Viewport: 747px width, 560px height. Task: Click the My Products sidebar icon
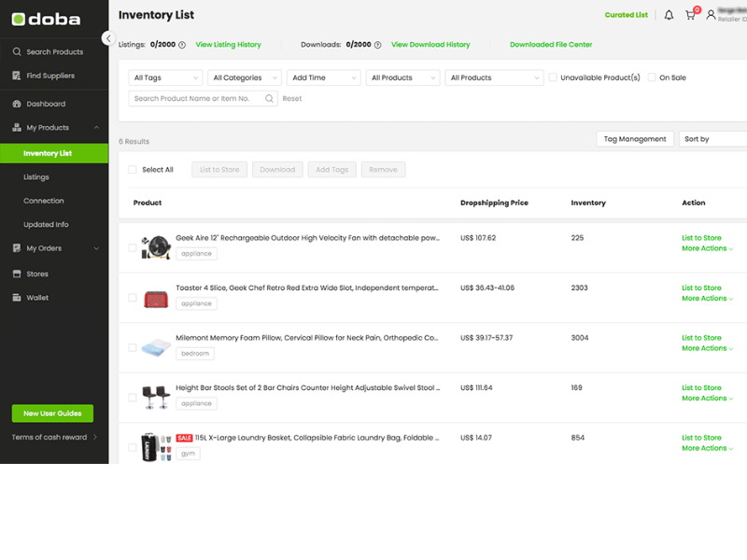tap(17, 127)
